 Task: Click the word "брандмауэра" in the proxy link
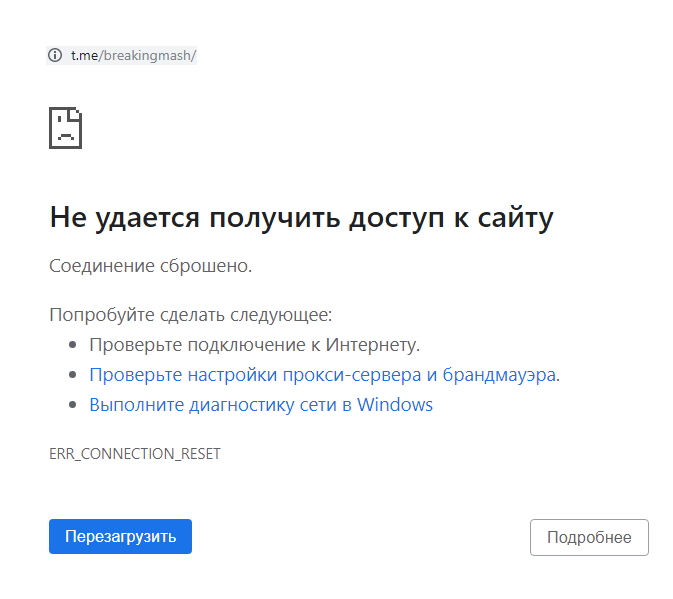pyautogui.click(x=500, y=375)
